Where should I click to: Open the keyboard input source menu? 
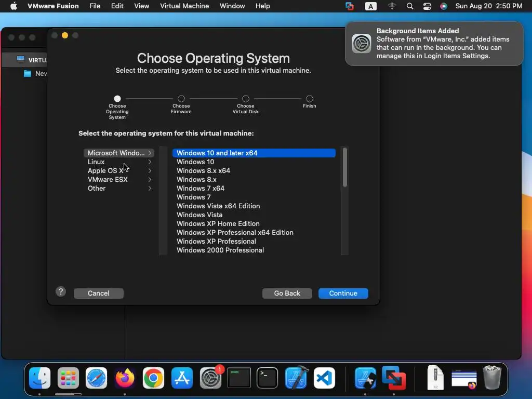click(370, 6)
